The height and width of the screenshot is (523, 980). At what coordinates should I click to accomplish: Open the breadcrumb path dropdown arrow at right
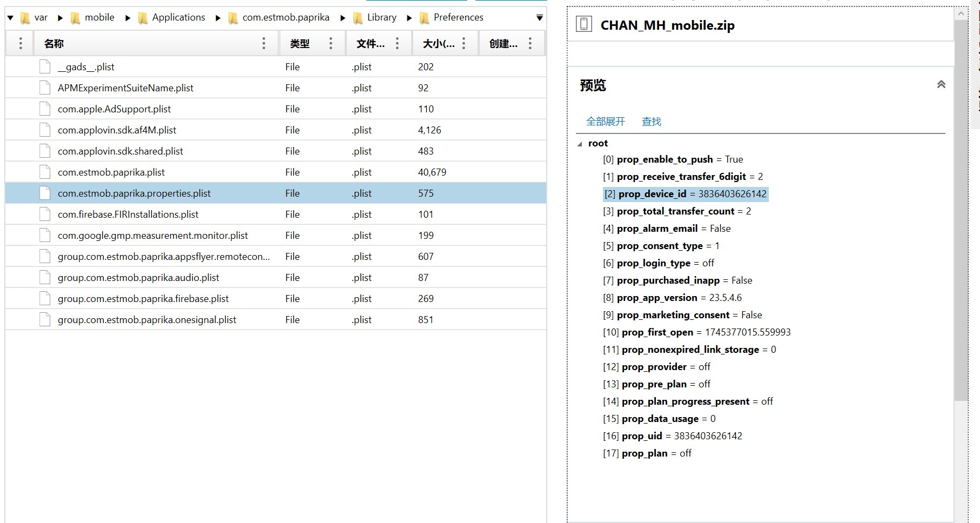point(539,18)
